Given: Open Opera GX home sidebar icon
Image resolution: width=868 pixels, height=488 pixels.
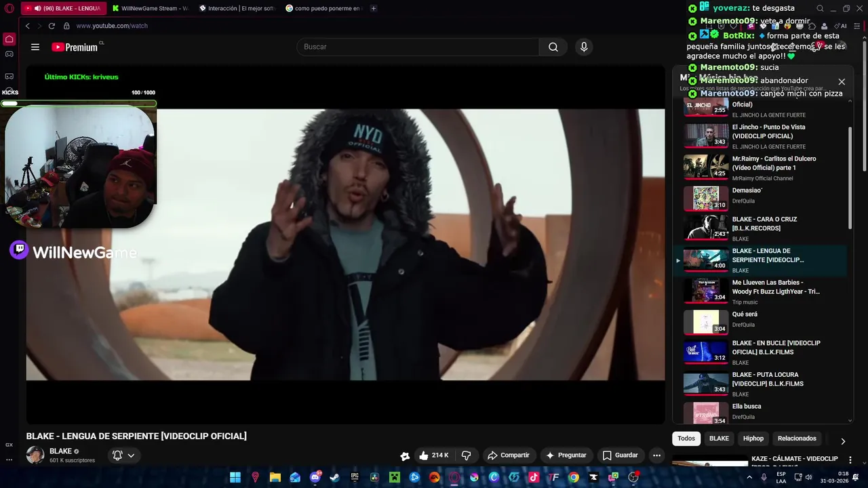Looking at the screenshot, I should (x=9, y=39).
